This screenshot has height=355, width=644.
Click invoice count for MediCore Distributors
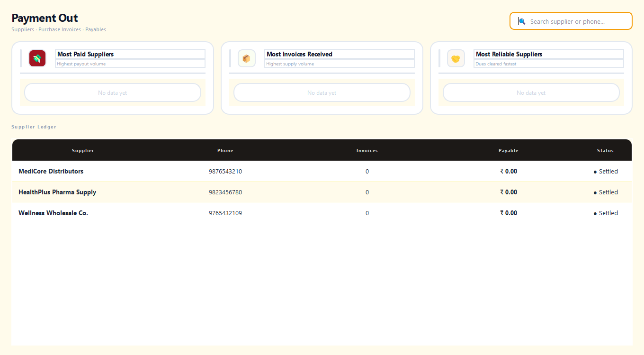click(367, 171)
